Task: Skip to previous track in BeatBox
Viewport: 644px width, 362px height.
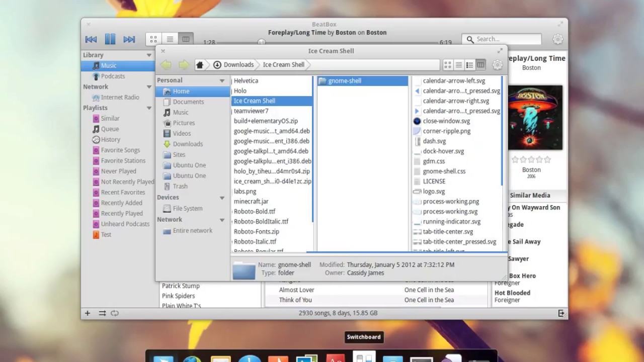Action: pyautogui.click(x=91, y=39)
